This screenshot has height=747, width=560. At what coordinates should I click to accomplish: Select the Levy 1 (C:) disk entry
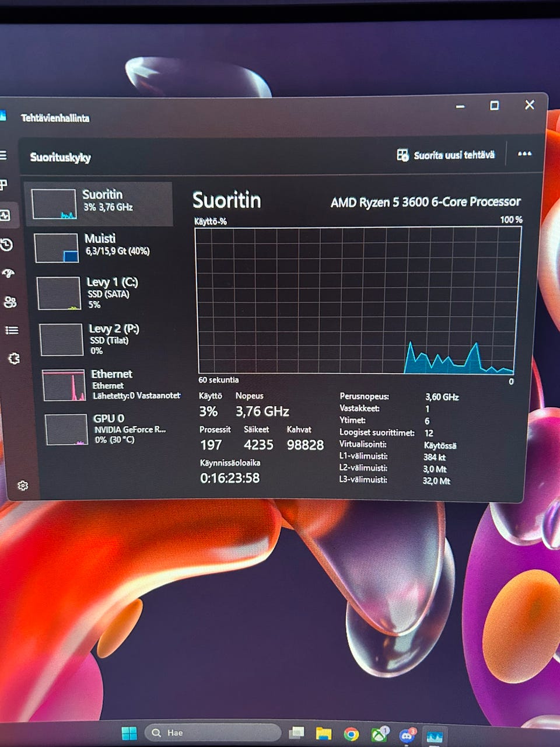tap(105, 293)
